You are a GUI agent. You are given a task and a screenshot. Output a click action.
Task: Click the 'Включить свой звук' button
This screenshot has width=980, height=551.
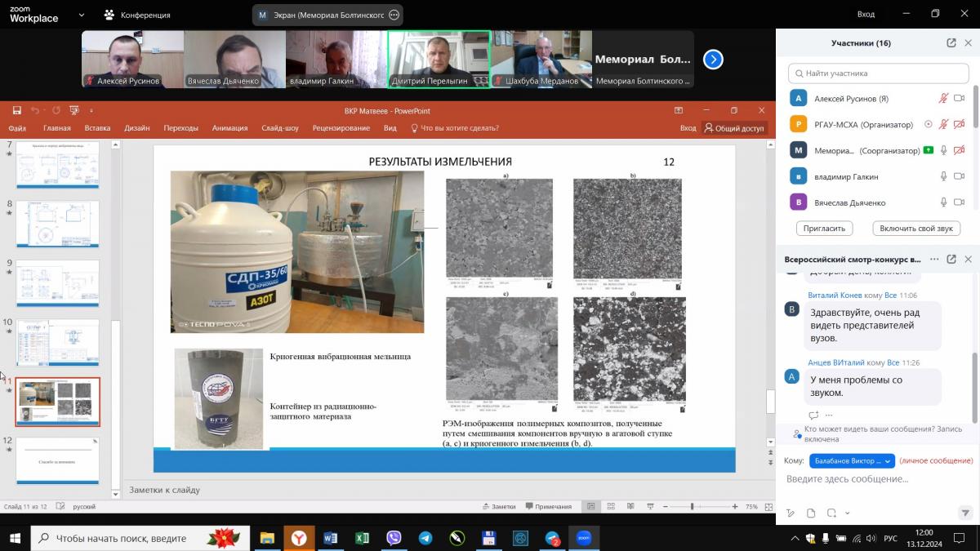click(x=916, y=229)
